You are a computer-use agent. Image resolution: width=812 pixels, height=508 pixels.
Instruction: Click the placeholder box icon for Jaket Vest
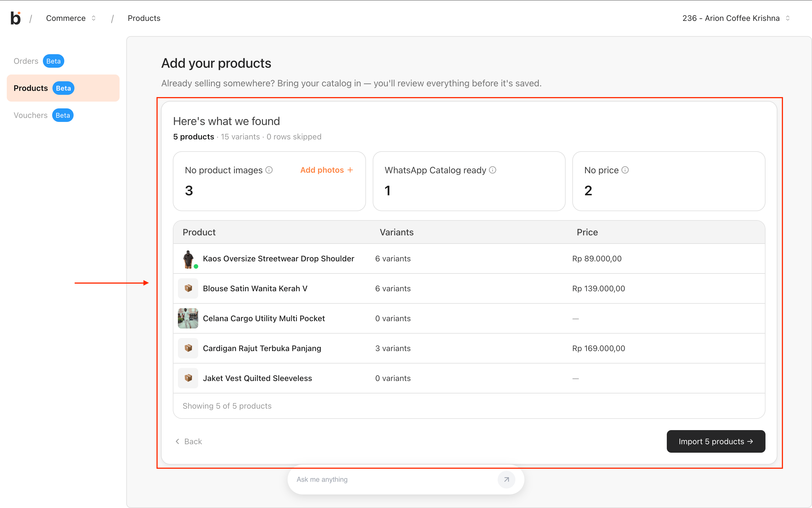click(x=188, y=378)
